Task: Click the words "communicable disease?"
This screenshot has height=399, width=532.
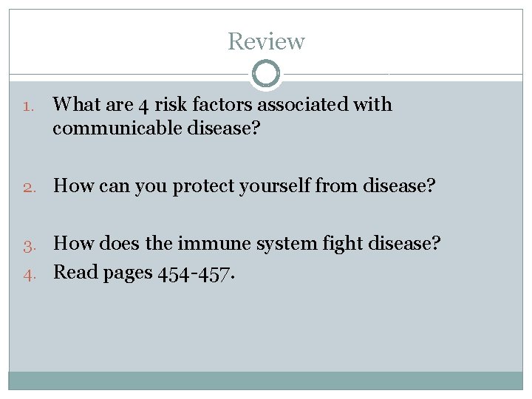Action: tap(157, 129)
